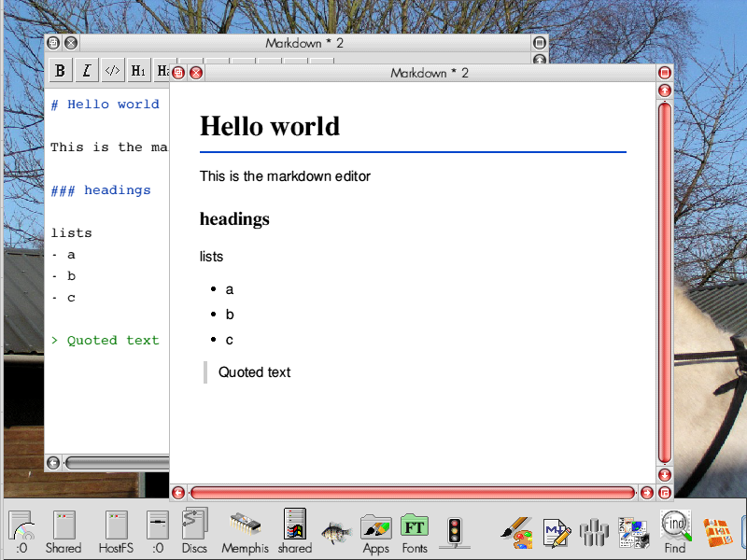Open the paintbrush and palette application icon
This screenshot has height=560, width=747.
pyautogui.click(x=517, y=532)
